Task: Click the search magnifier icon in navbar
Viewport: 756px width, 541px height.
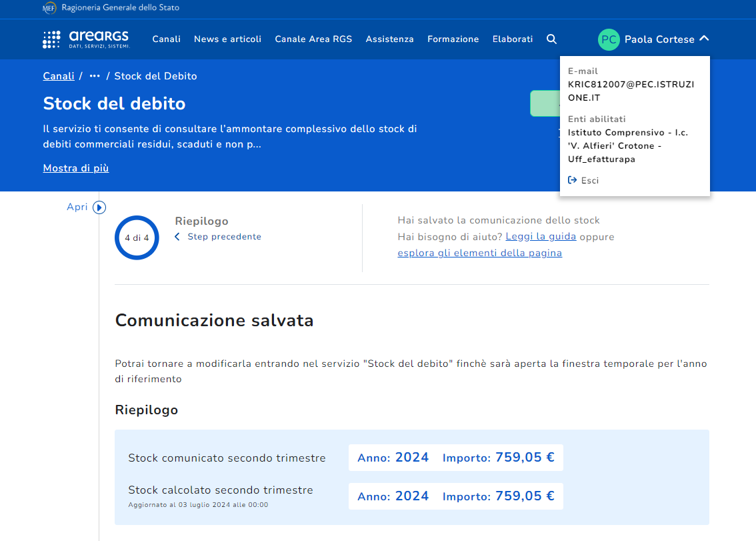Action: [551, 39]
